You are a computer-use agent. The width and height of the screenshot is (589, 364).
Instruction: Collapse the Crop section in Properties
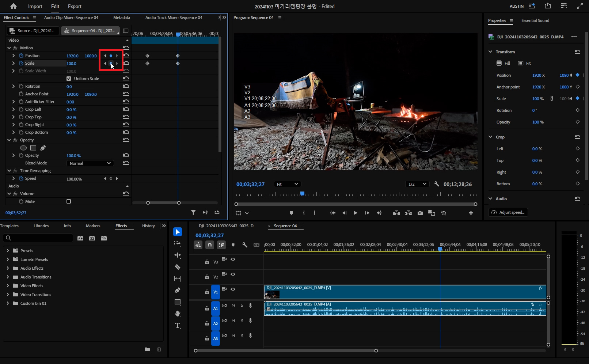[490, 137]
